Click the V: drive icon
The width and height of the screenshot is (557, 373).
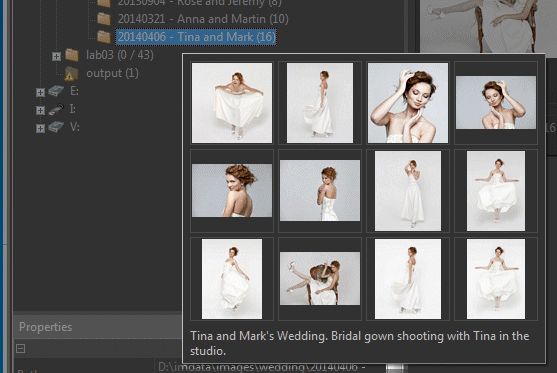point(56,127)
